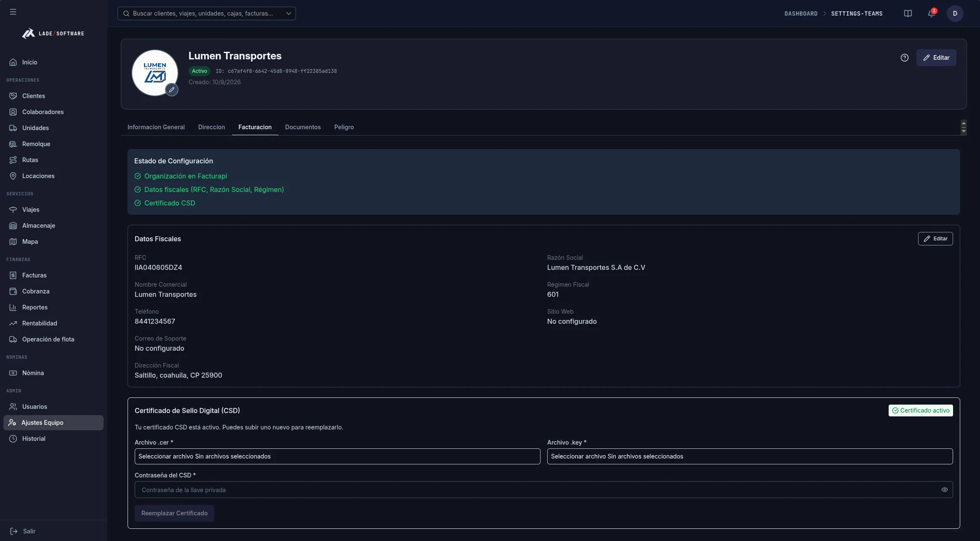This screenshot has height=541, width=980.
Task: Open Unidades truck icon
Action: click(x=13, y=128)
